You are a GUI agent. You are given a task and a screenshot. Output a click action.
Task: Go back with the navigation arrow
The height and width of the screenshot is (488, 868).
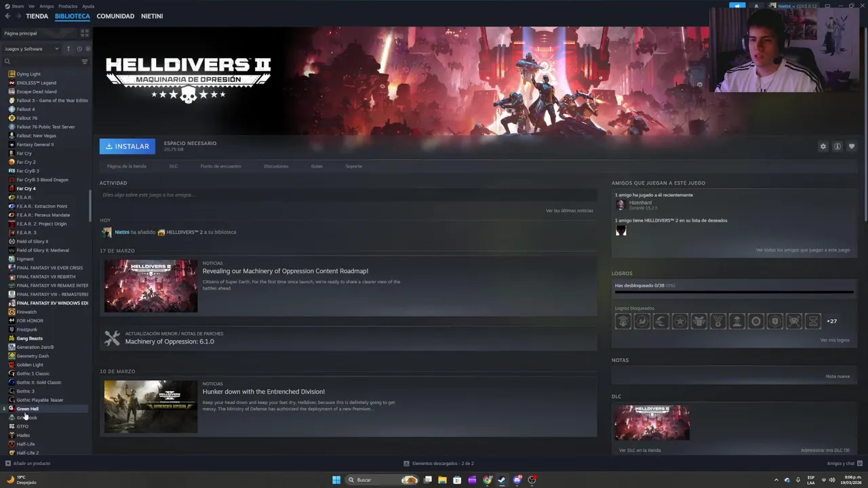(x=7, y=16)
